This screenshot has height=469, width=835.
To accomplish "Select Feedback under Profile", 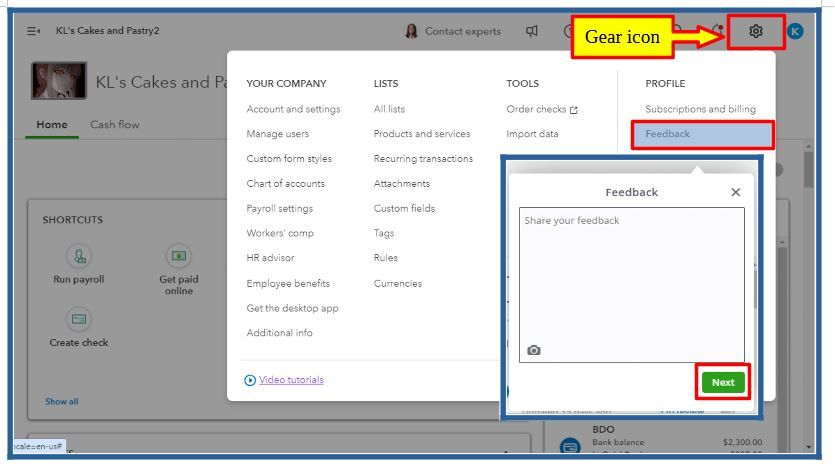I will coord(667,134).
